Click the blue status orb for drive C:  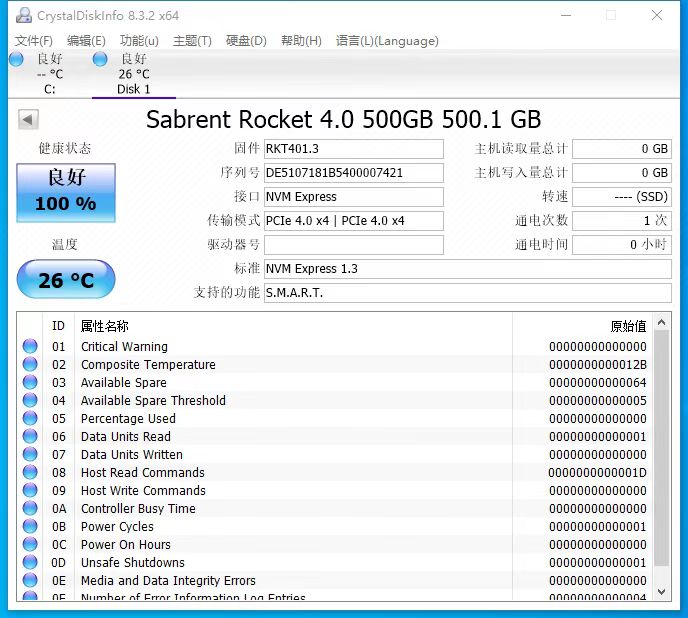tap(16, 59)
